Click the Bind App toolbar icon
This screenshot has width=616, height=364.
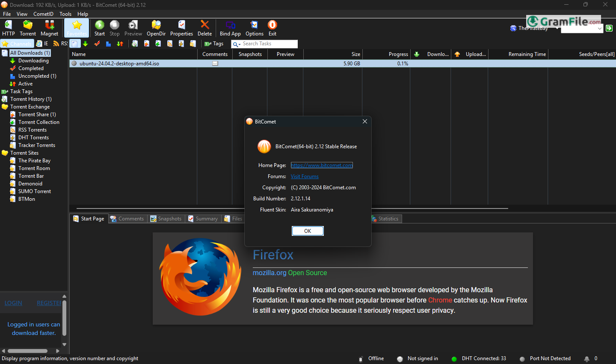coord(230,28)
